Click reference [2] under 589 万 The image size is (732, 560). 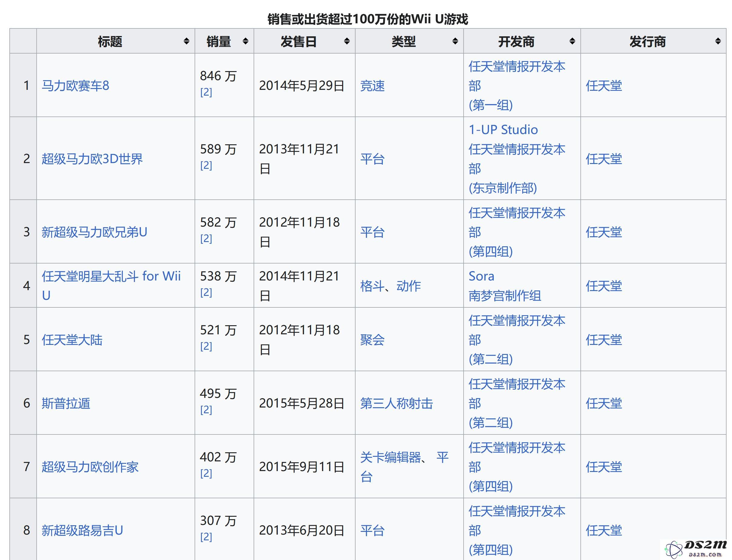coord(206,165)
